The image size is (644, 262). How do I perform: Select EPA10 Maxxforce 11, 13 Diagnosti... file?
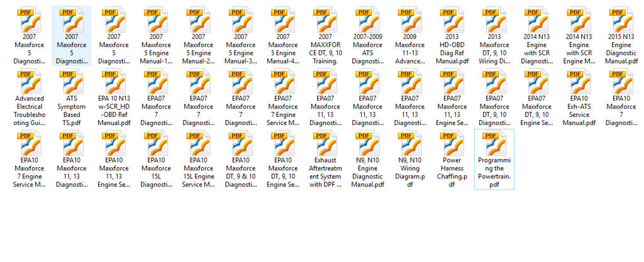click(x=72, y=160)
